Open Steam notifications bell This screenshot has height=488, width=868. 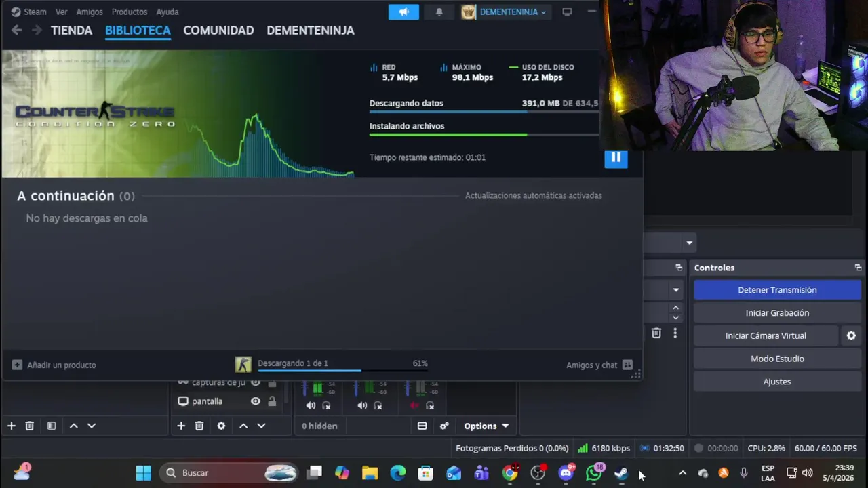point(439,12)
